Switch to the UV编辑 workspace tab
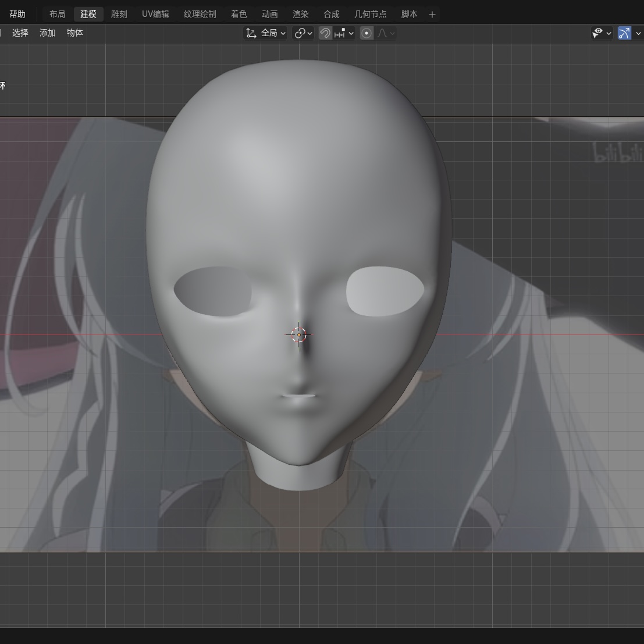The height and width of the screenshot is (644, 644). 155,15
